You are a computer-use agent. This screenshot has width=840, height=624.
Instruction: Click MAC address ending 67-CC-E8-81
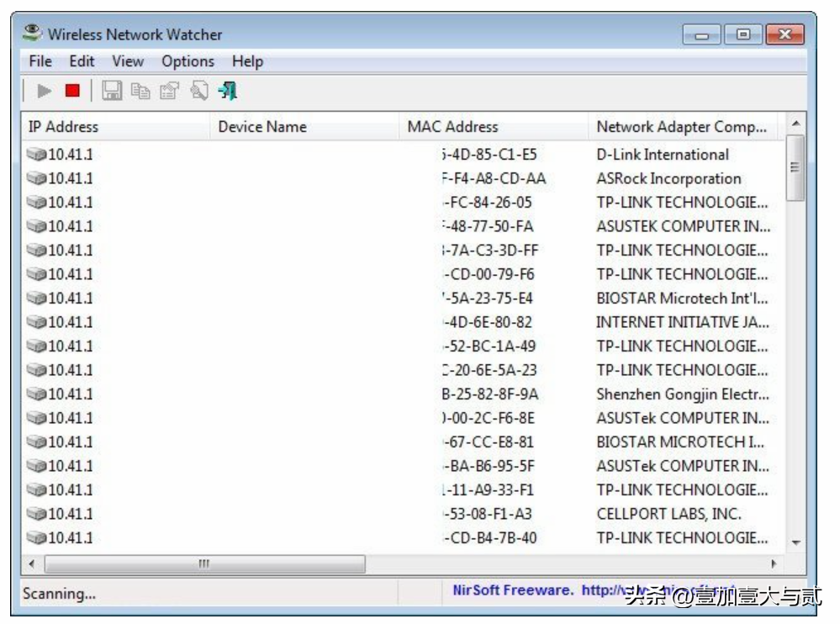click(488, 442)
